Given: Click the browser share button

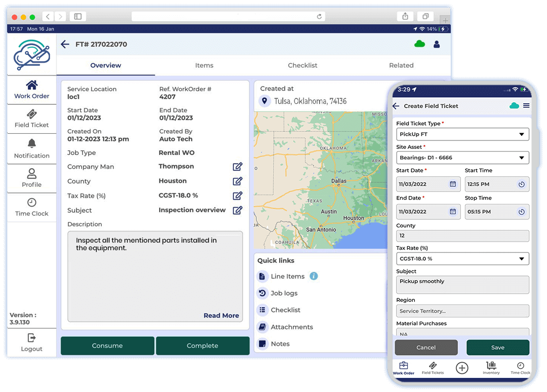Looking at the screenshot, I should (x=405, y=16).
